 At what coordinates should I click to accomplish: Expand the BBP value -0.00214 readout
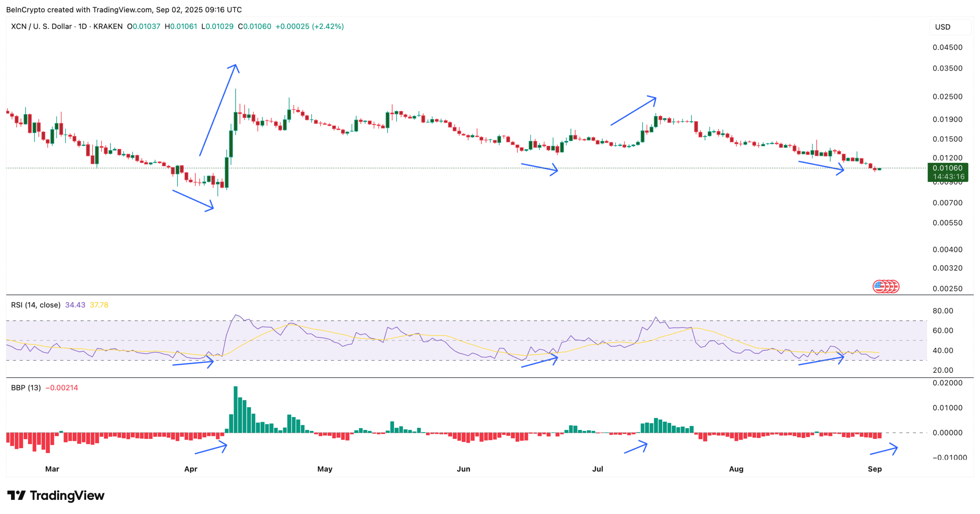pyautogui.click(x=62, y=388)
